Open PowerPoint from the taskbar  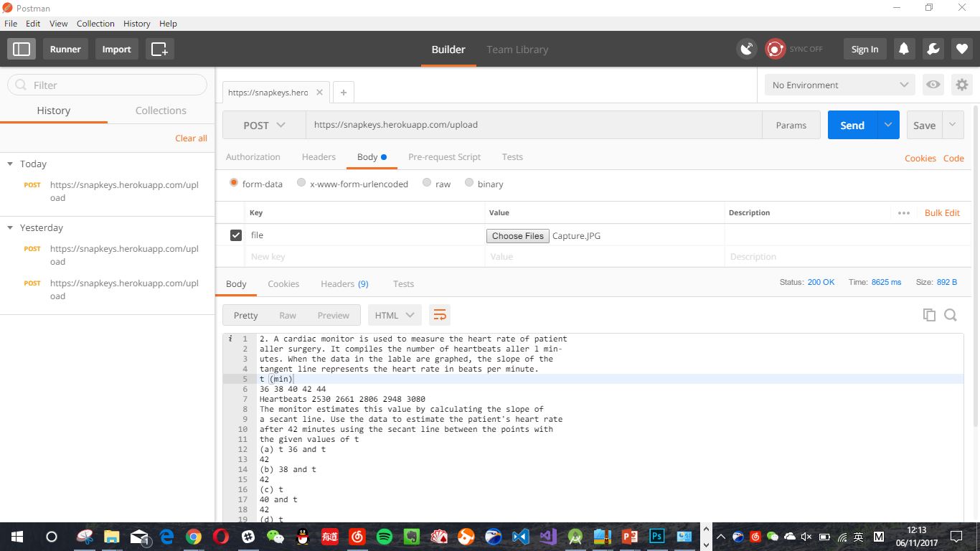[629, 537]
